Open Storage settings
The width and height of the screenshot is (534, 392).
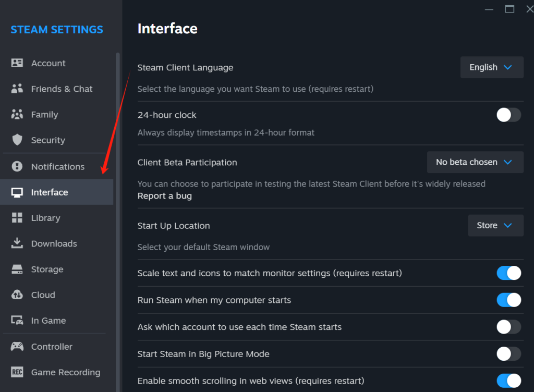tap(56, 269)
